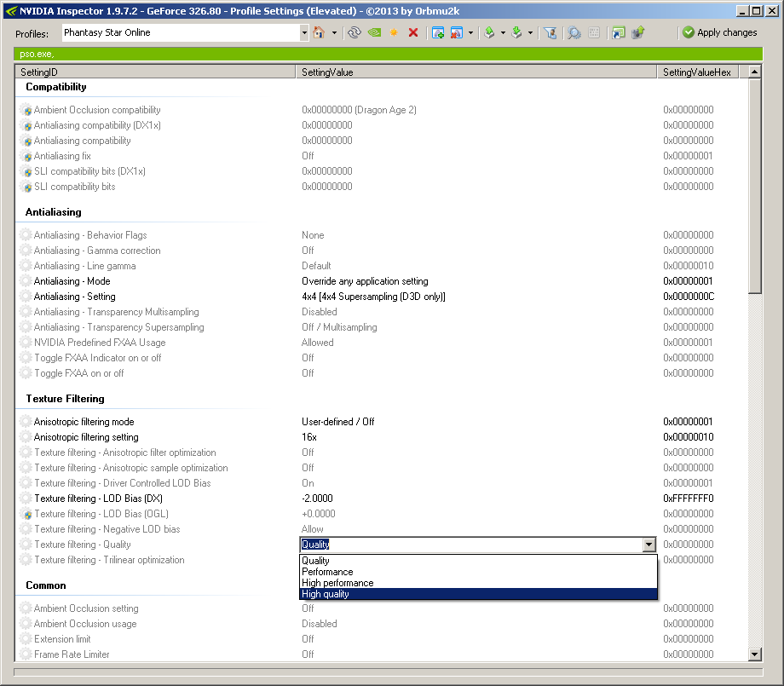Open the import options dropdown arrow

[x=530, y=33]
